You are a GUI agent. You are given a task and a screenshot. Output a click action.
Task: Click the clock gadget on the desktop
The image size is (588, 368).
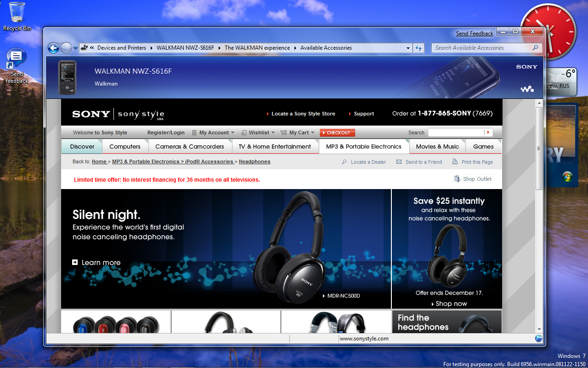pos(548,31)
